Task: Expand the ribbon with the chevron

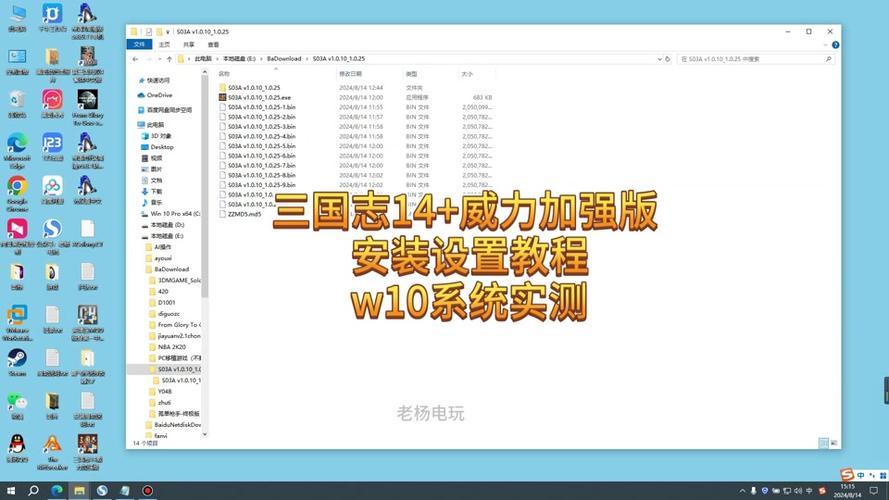Action: tap(825, 45)
